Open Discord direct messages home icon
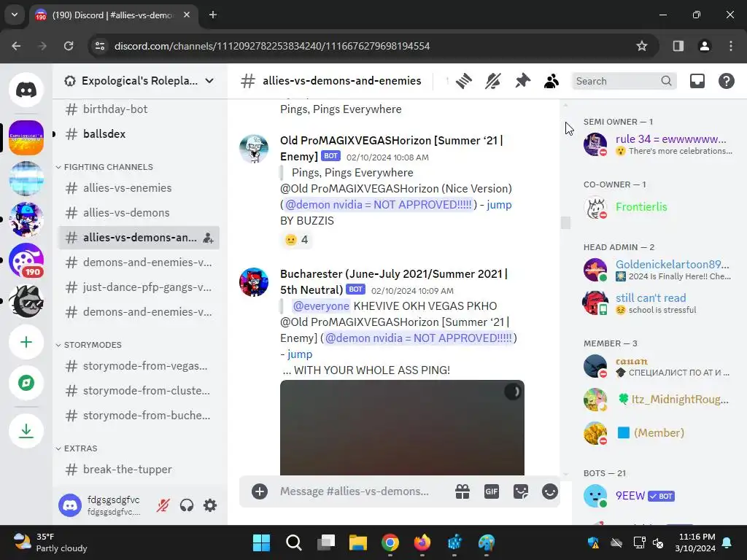Viewport: 747px width, 560px height. click(26, 90)
